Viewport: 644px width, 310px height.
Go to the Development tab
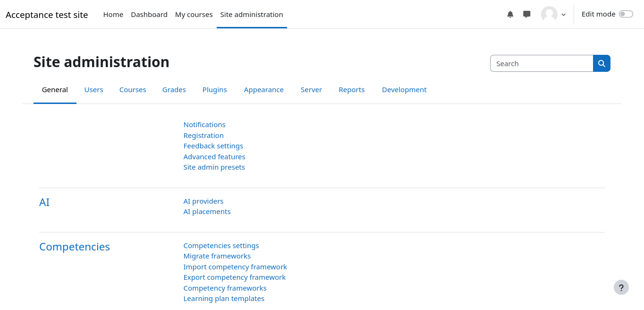404,90
